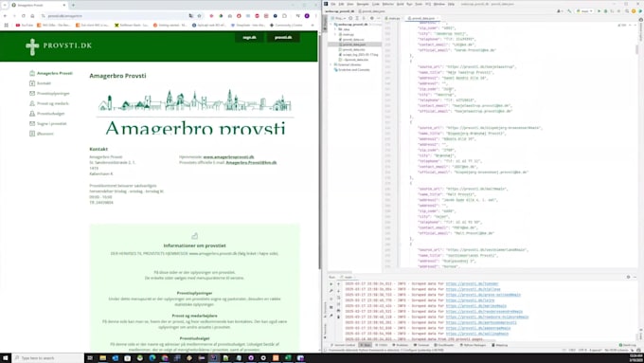This screenshot has height=363, width=644.
Task: Open the run configuration dropdown 'main'
Action: (584, 11)
